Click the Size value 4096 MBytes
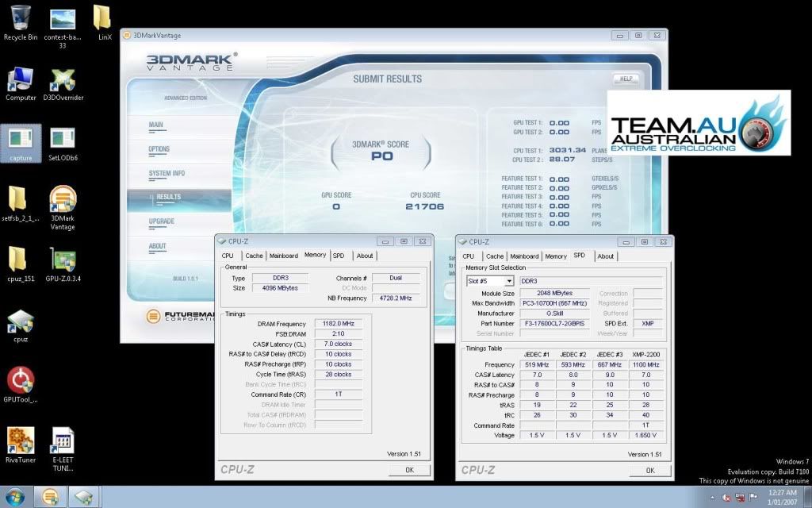 click(x=280, y=287)
